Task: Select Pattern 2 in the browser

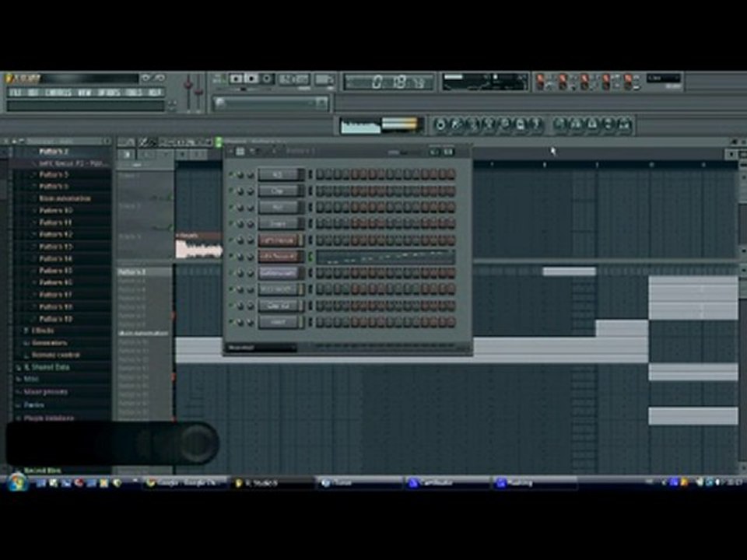Action: tap(54, 152)
